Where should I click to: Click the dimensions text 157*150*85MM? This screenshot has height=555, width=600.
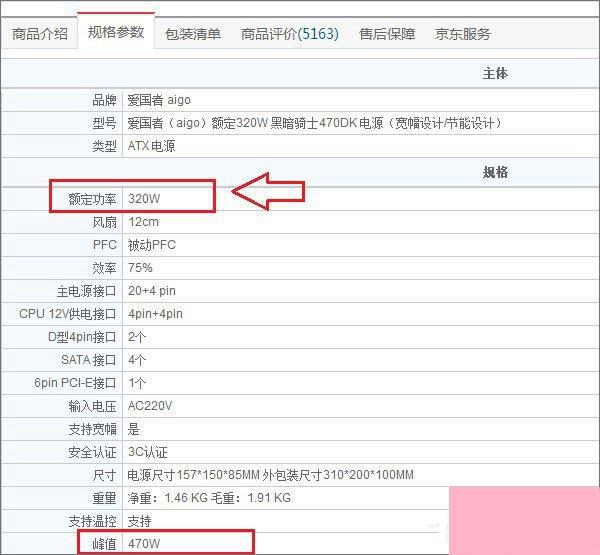click(218, 475)
